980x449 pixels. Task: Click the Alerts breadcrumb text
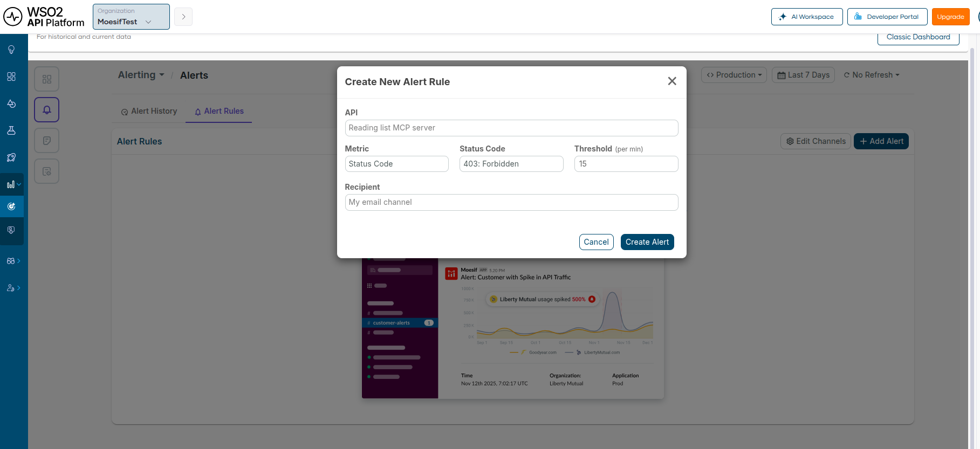(x=194, y=75)
